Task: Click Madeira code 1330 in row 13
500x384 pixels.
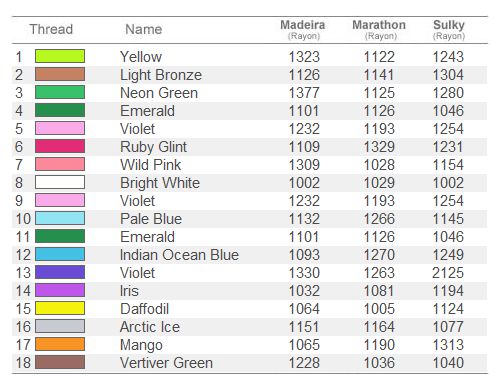Action: [x=304, y=273]
